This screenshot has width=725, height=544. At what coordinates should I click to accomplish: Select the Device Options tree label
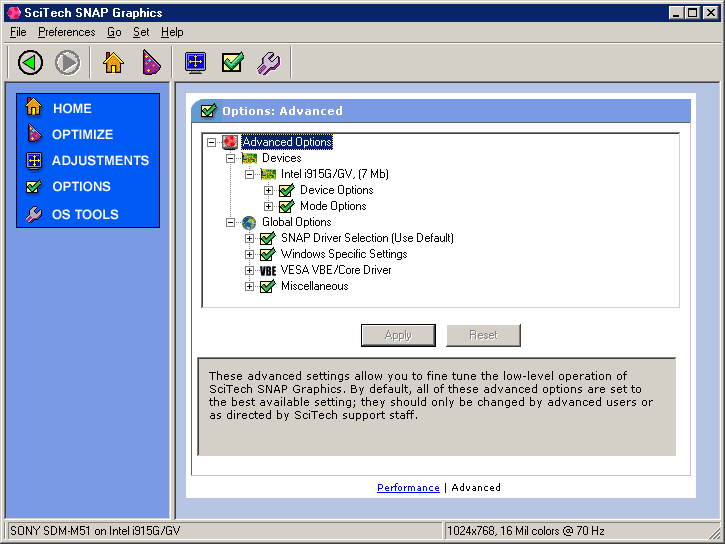[337, 190]
